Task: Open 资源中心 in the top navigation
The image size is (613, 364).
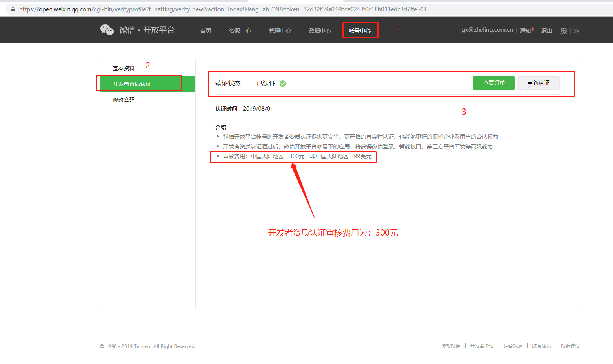Action: click(x=240, y=31)
